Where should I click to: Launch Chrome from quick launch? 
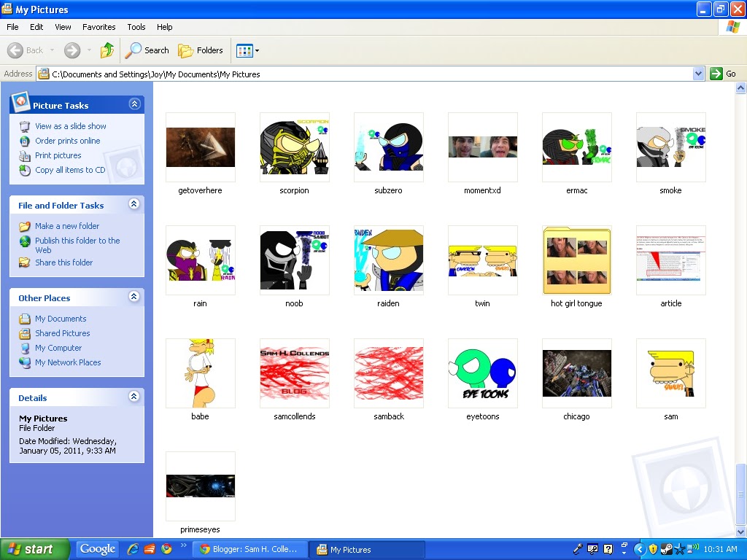(x=166, y=549)
